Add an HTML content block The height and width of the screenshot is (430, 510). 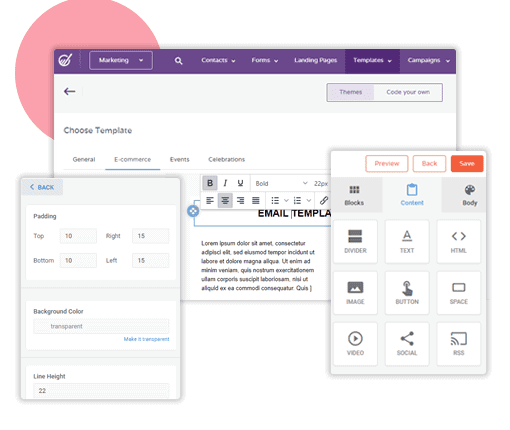(x=459, y=241)
